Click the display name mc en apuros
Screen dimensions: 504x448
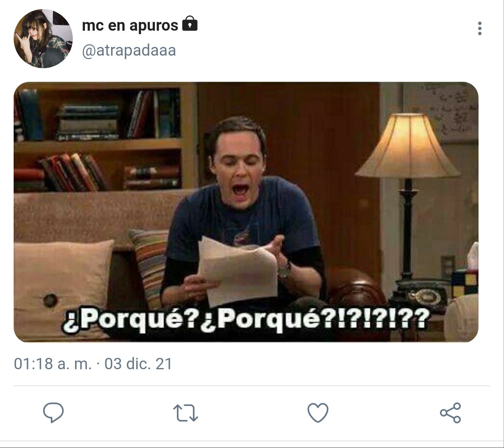[x=130, y=25]
